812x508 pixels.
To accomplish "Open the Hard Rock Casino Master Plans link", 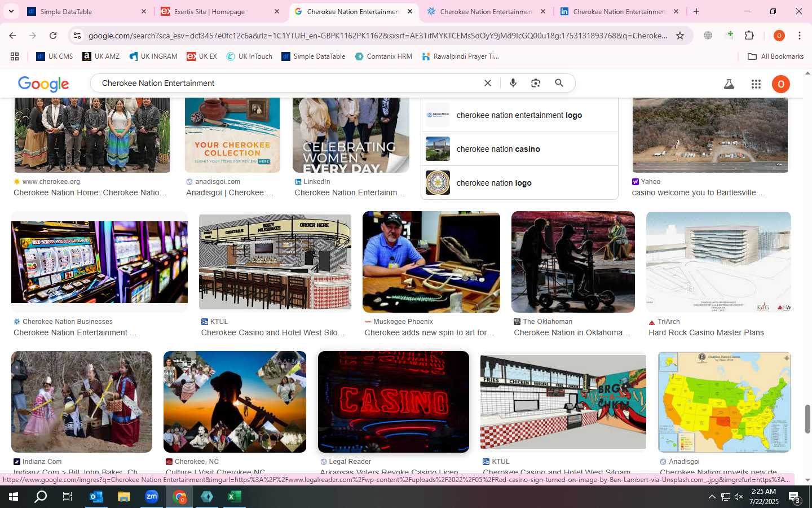I will (x=706, y=332).
